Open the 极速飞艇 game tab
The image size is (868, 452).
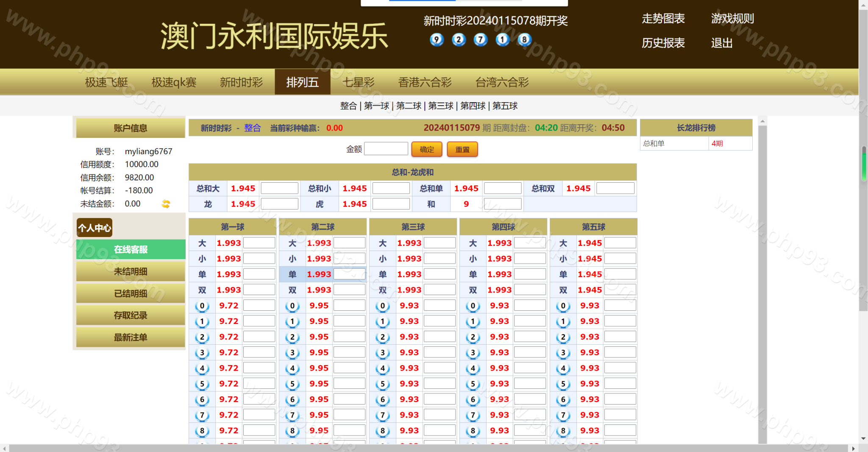[x=106, y=82]
